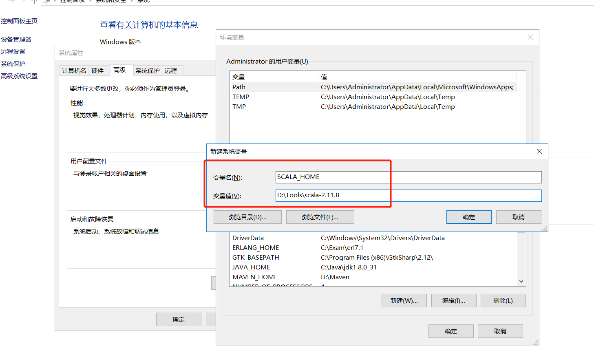Image resolution: width=594 pixels, height=364 pixels.
Task: Switch to the 计算机名 tab
Action: (74, 70)
